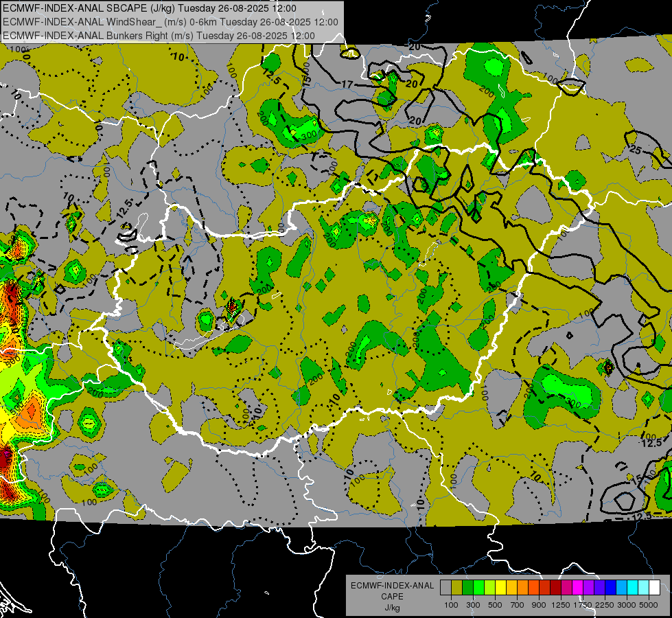
Task: Click the legend scale label 5000
Action: [x=649, y=605]
